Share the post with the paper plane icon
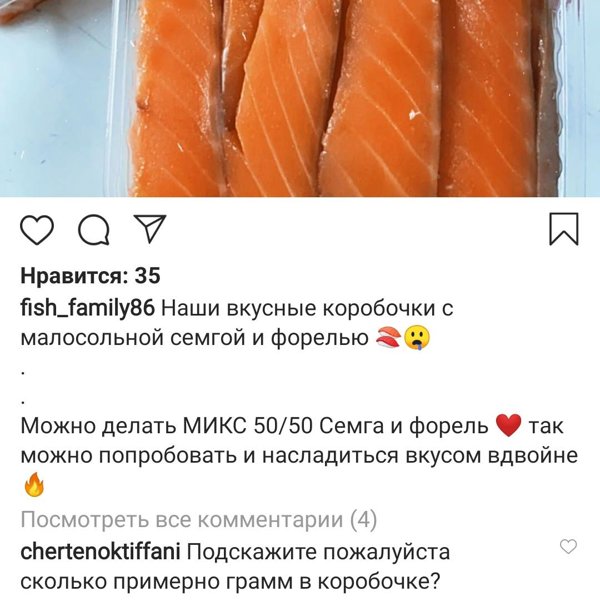This screenshot has width=600, height=600. point(150,228)
